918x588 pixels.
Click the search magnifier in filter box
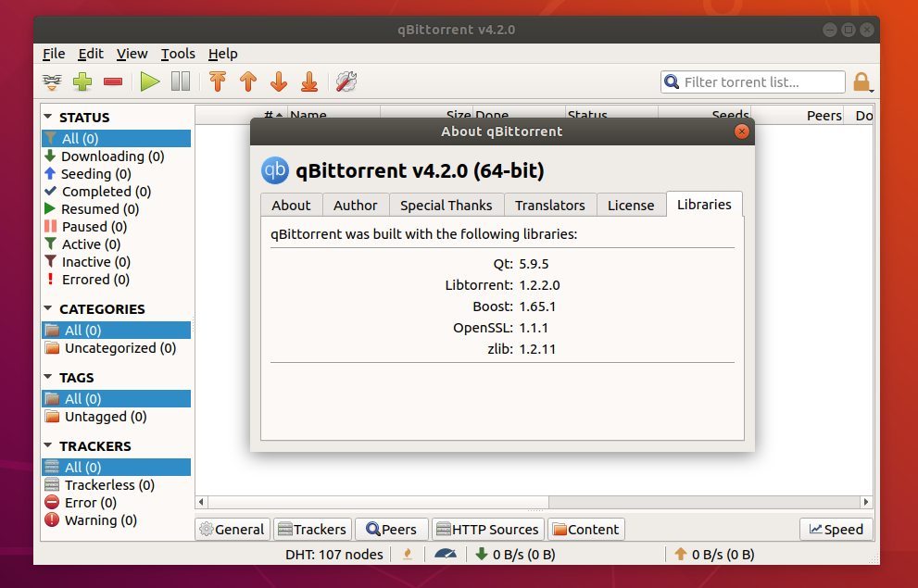pyautogui.click(x=672, y=81)
